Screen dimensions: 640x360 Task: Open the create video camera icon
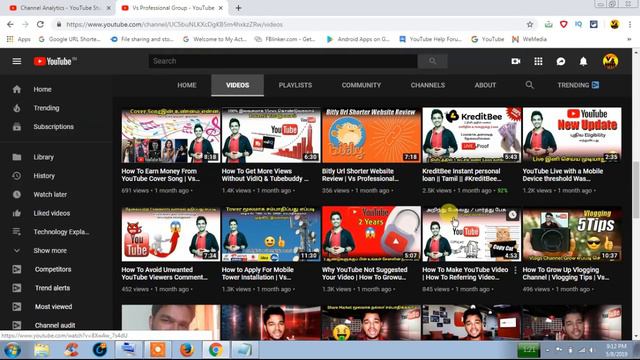516,61
